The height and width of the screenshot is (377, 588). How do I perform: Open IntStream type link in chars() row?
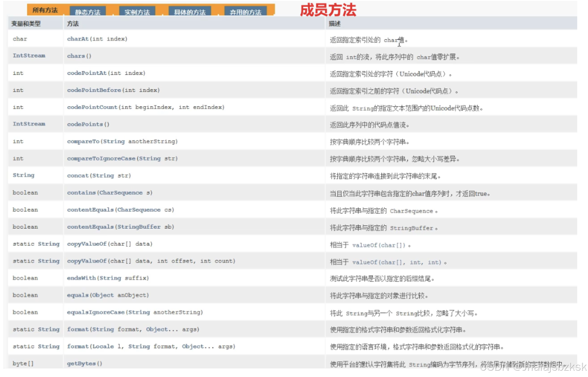(x=29, y=56)
